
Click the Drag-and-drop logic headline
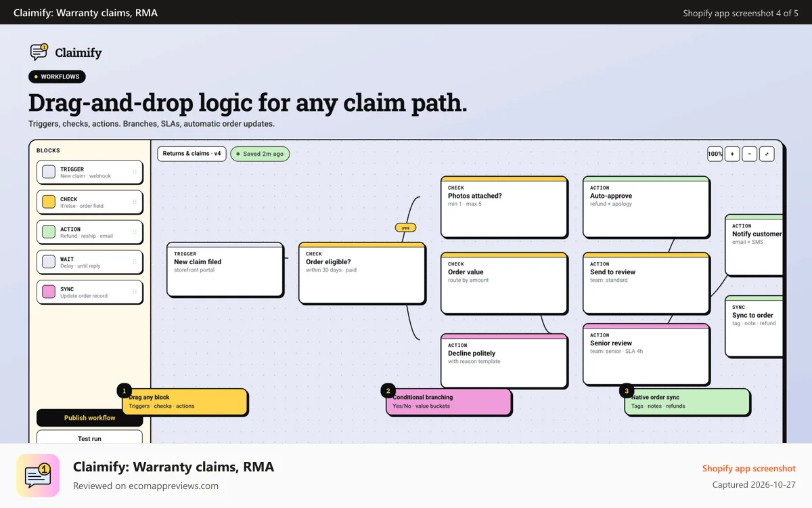tap(248, 102)
